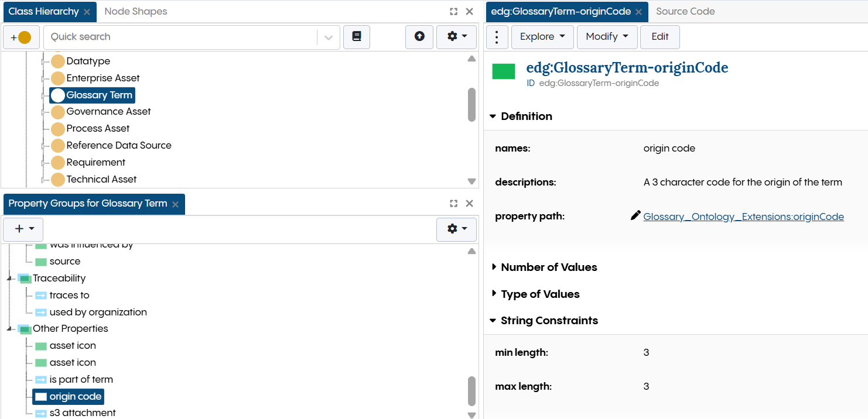Screen dimensions: 868x419
Task: Switch to the Source Code tab
Action: click(685, 11)
